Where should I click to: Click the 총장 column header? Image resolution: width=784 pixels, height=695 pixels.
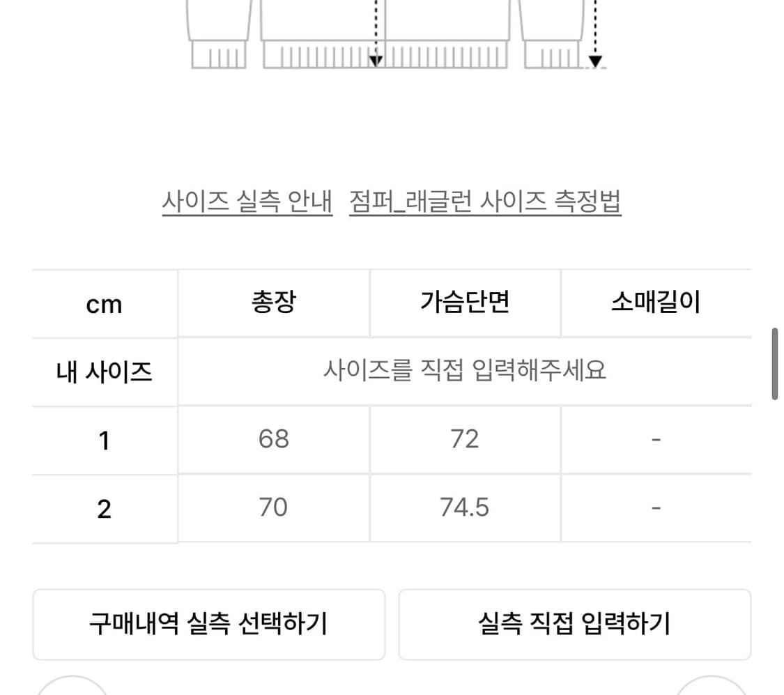pos(273,302)
